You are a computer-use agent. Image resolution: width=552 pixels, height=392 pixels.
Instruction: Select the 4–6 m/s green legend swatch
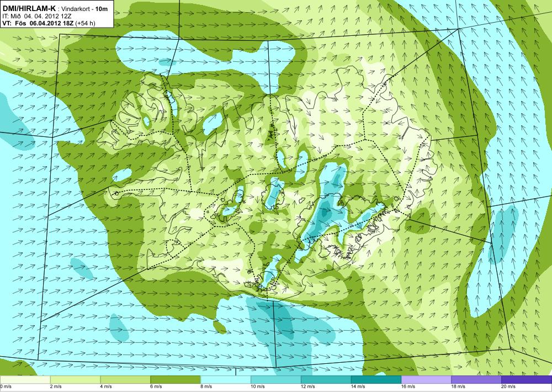pyautogui.click(x=125, y=380)
